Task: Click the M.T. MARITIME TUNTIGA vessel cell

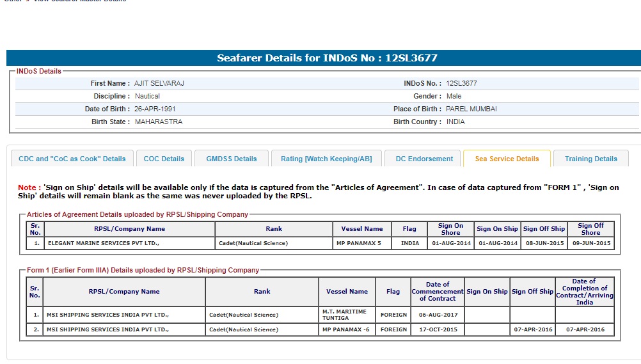Action: (347, 315)
